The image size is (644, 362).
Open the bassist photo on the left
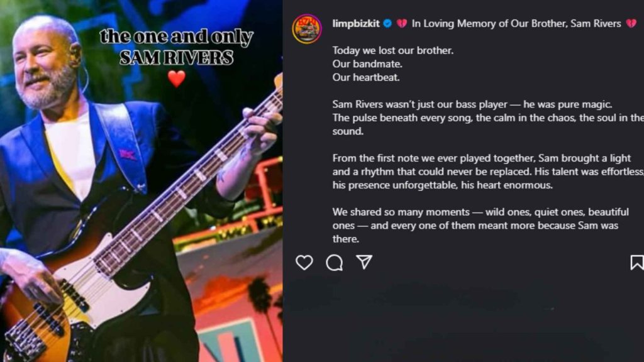pyautogui.click(x=141, y=181)
